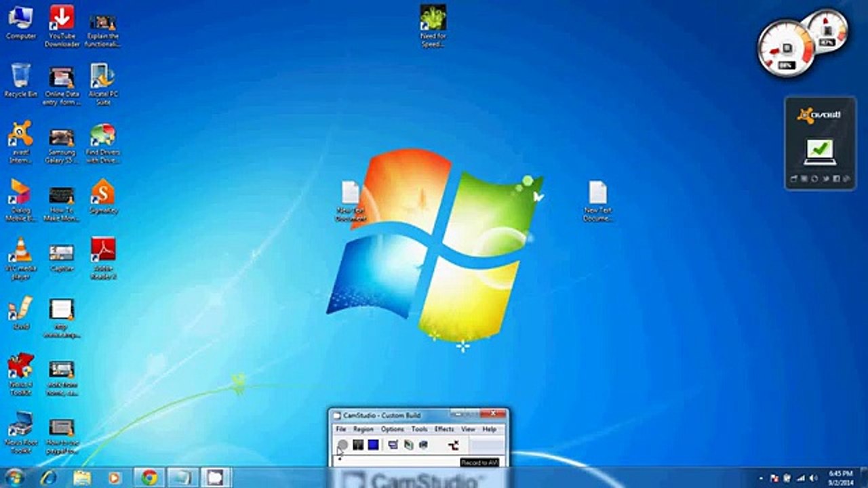Screen dimensions: 868x488
Task: Open the Region menu in CamStudio
Action: pyautogui.click(x=363, y=429)
